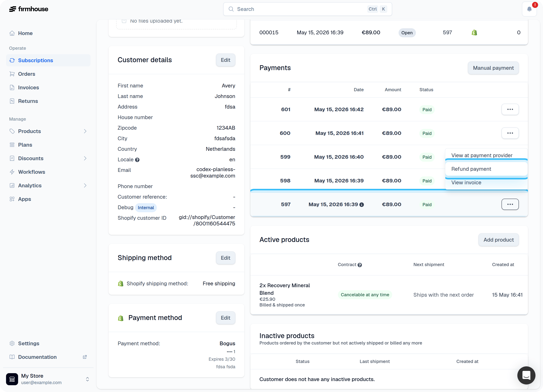This screenshot has height=392, width=543.
Task: Click the Subscriptions sync icon
Action: pos(12,60)
